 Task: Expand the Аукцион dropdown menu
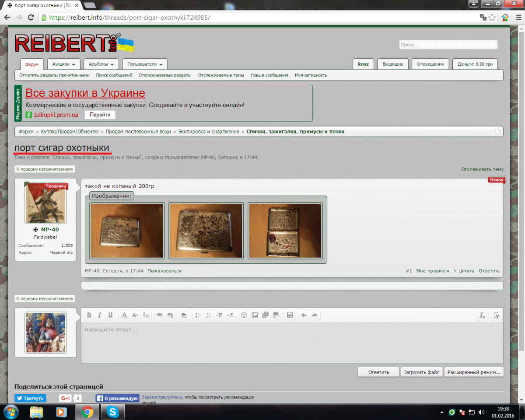pos(63,64)
